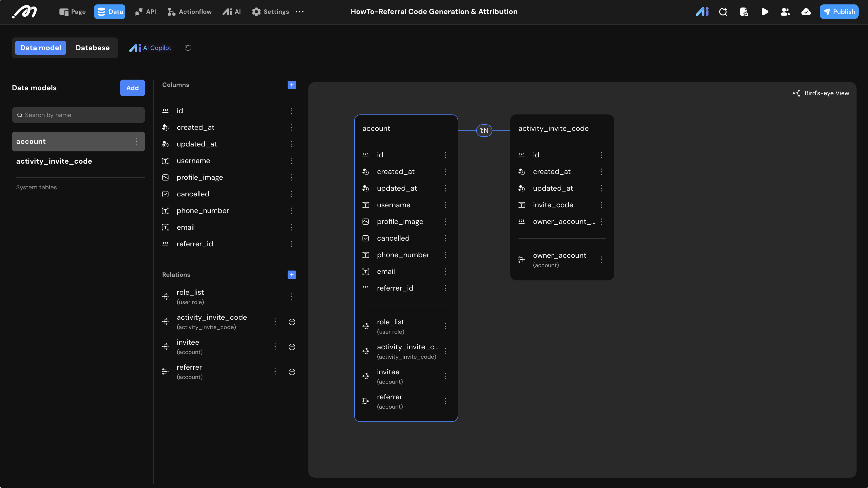Click the 1:N relation badge
Image resolution: width=868 pixels, height=488 pixels.
click(484, 130)
